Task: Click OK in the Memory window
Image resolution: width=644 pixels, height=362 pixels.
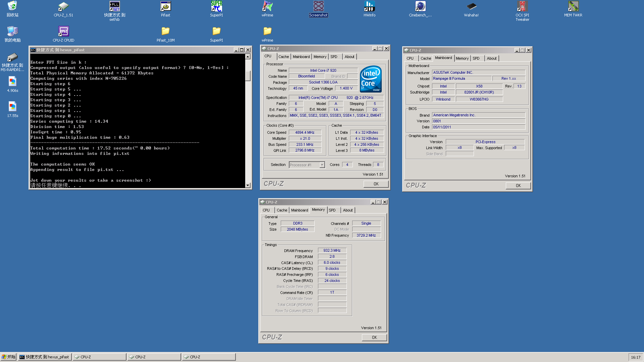Action: [374, 338]
